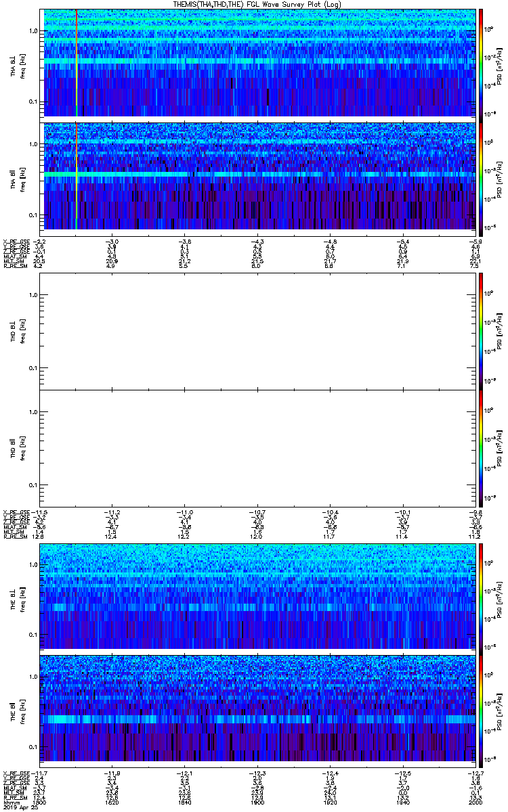
Task: Click the red vertical spike in THA top panel
Action: pyautogui.click(x=77, y=63)
